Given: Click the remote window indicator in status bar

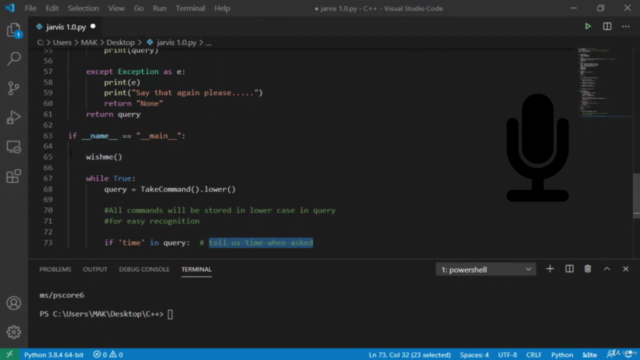Looking at the screenshot, I should (9, 354).
